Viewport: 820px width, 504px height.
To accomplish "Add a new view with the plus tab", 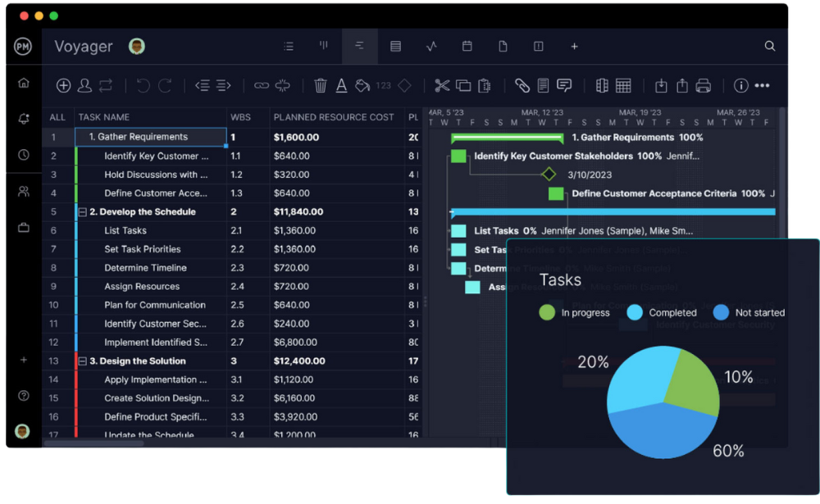I will click(574, 46).
